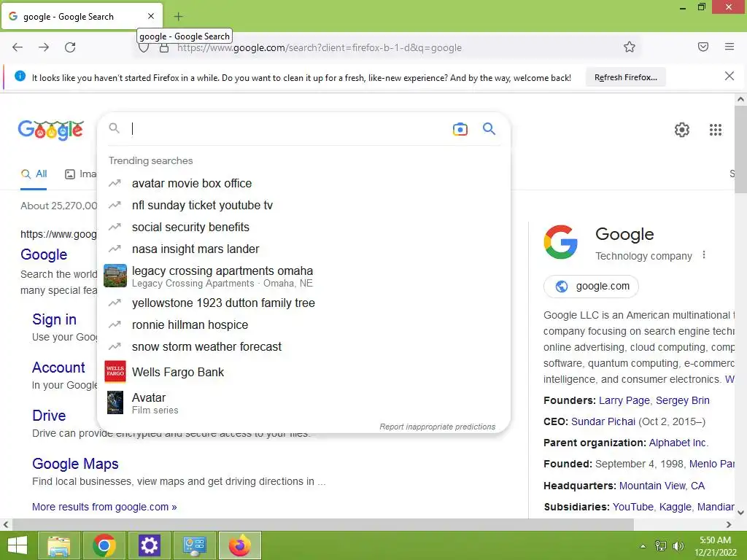
Task: Open the Larry Page founder link
Action: click(x=624, y=400)
